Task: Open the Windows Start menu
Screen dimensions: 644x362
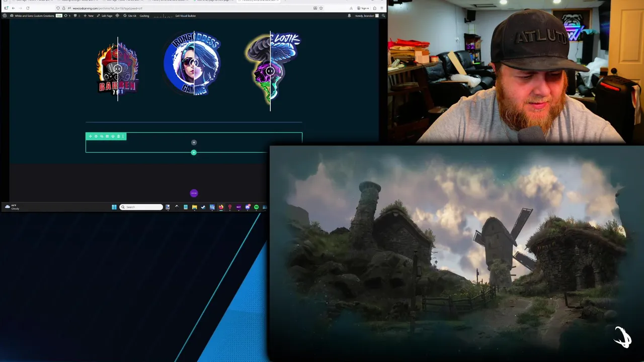Action: 114,207
